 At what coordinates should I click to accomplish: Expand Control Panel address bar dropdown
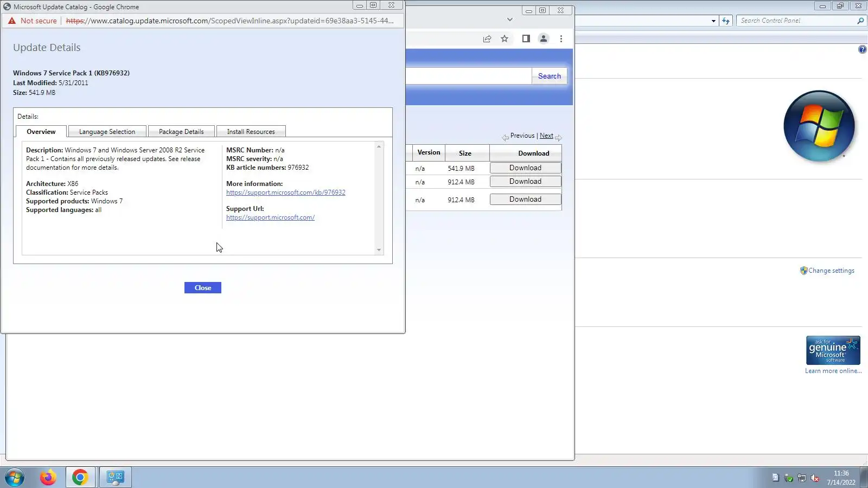(713, 21)
